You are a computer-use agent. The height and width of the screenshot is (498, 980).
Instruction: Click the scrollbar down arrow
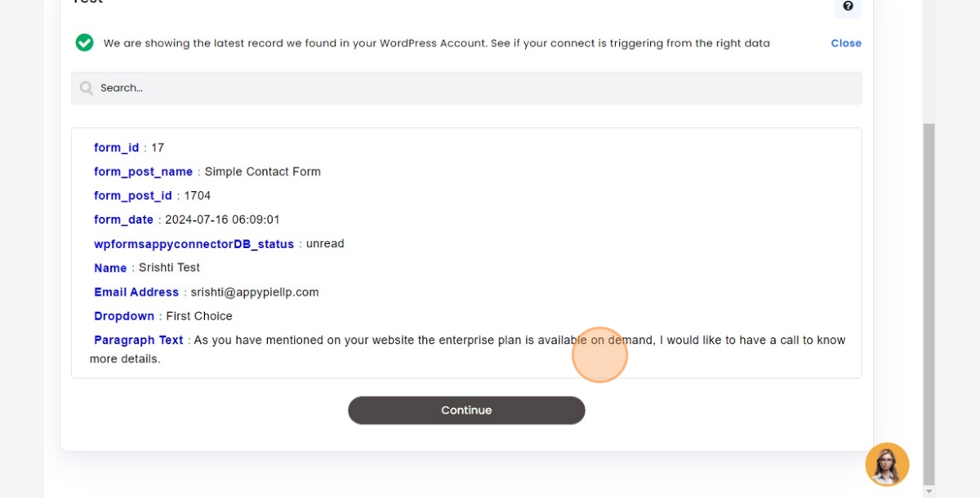[x=929, y=491]
